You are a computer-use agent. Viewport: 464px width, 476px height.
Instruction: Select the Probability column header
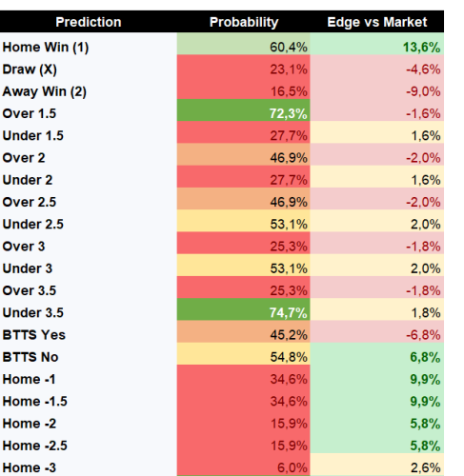click(244, 22)
